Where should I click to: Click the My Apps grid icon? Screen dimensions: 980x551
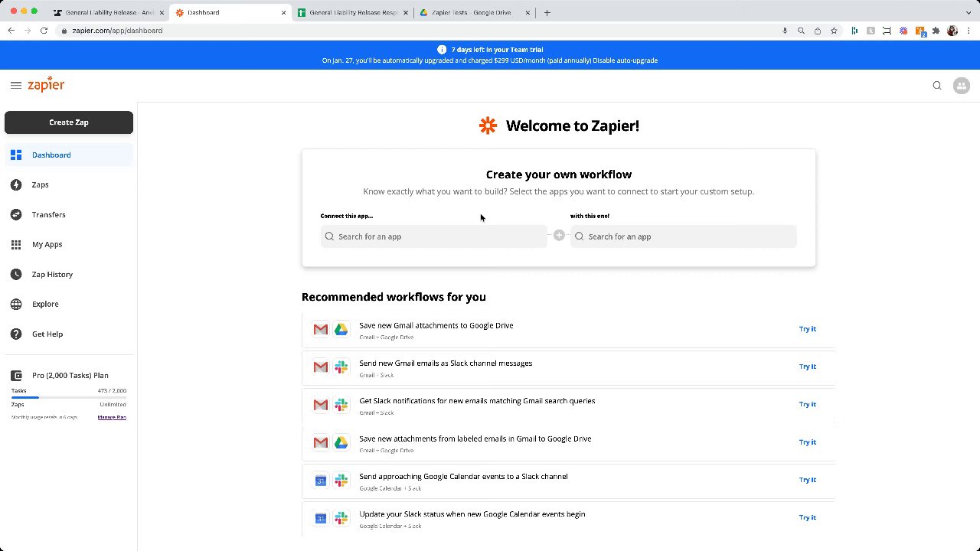coord(16,244)
